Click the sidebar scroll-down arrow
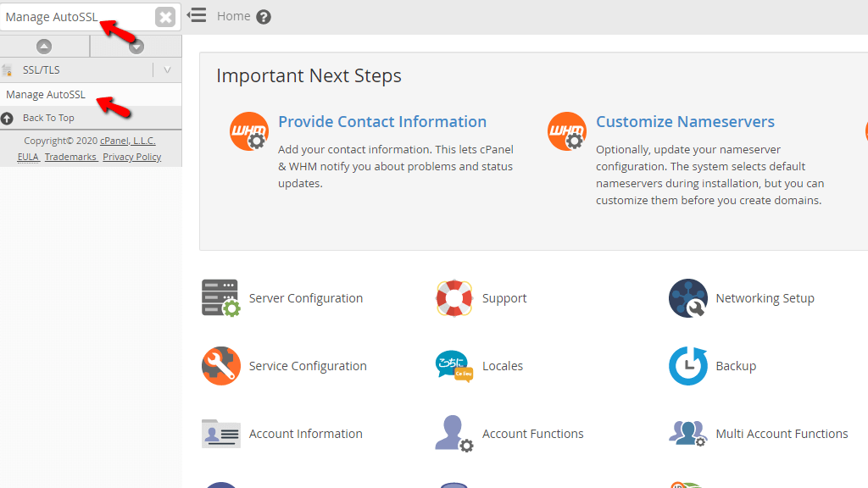This screenshot has width=868, height=488. pyautogui.click(x=136, y=47)
